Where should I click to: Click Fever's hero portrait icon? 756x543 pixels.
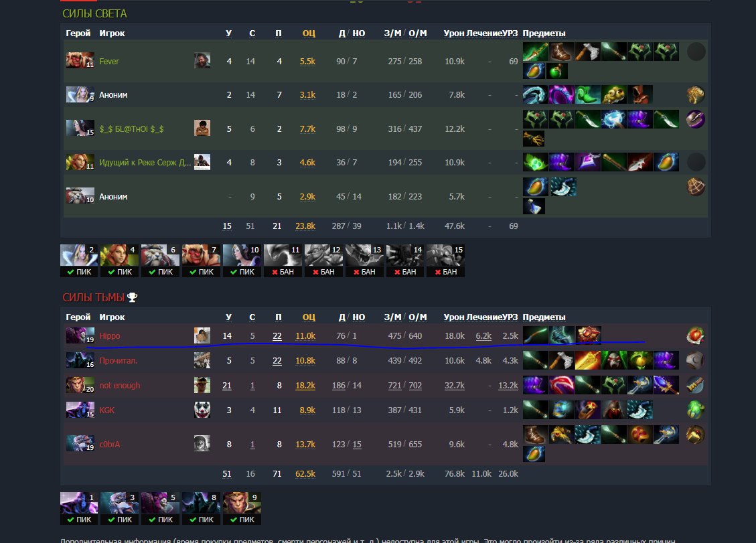(x=80, y=60)
